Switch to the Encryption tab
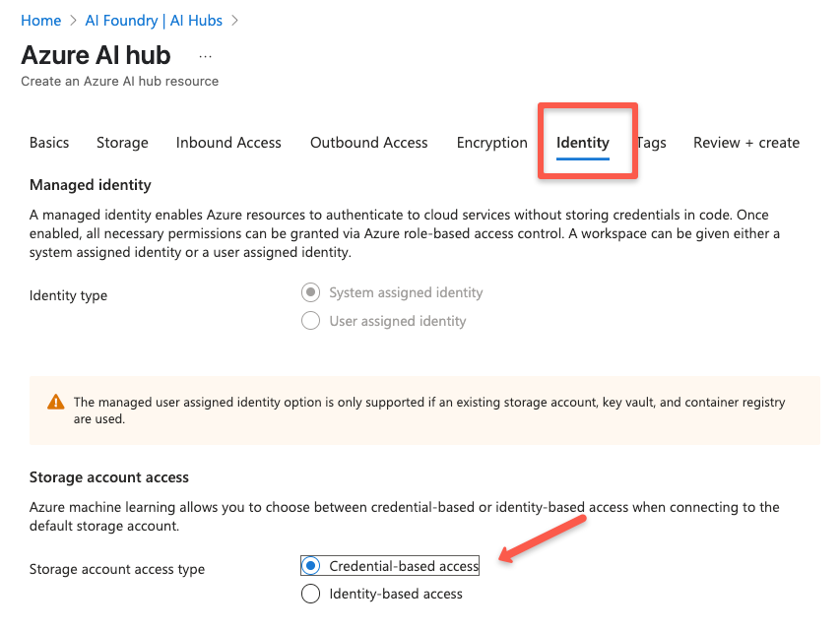 pyautogui.click(x=491, y=142)
